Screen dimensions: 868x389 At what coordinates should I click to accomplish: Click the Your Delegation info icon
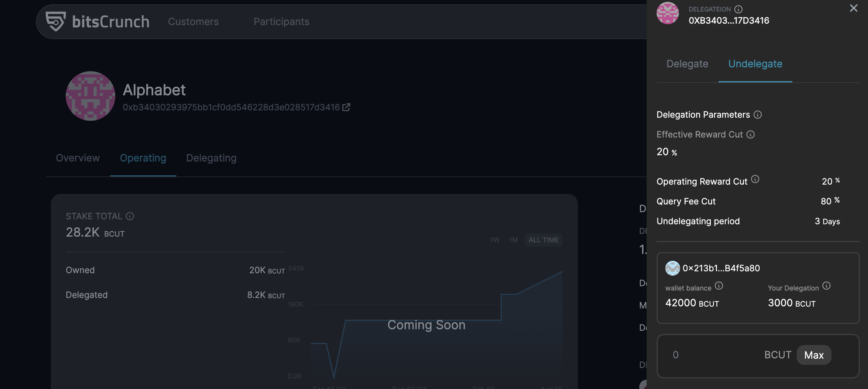826,286
